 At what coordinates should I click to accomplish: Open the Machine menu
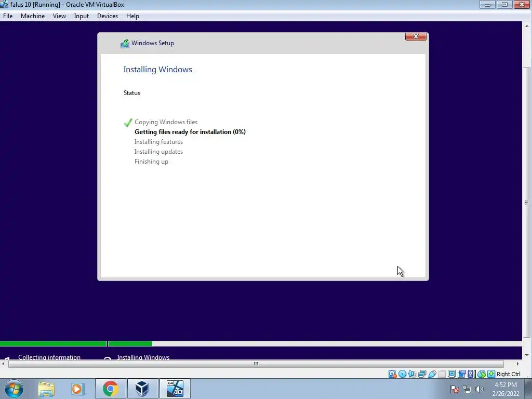tap(33, 16)
